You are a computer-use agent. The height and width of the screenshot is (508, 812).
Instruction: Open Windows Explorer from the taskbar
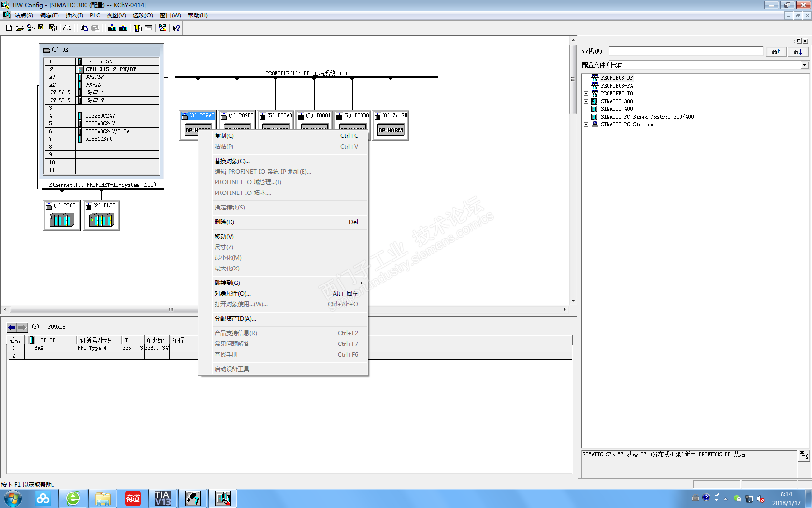pos(103,498)
